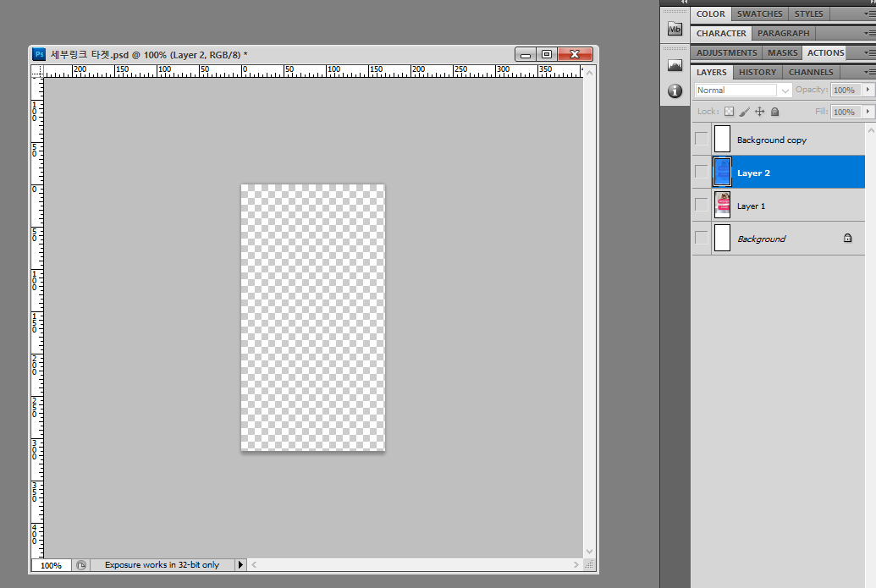Click horizontal scrollbar right arrow

click(x=576, y=564)
